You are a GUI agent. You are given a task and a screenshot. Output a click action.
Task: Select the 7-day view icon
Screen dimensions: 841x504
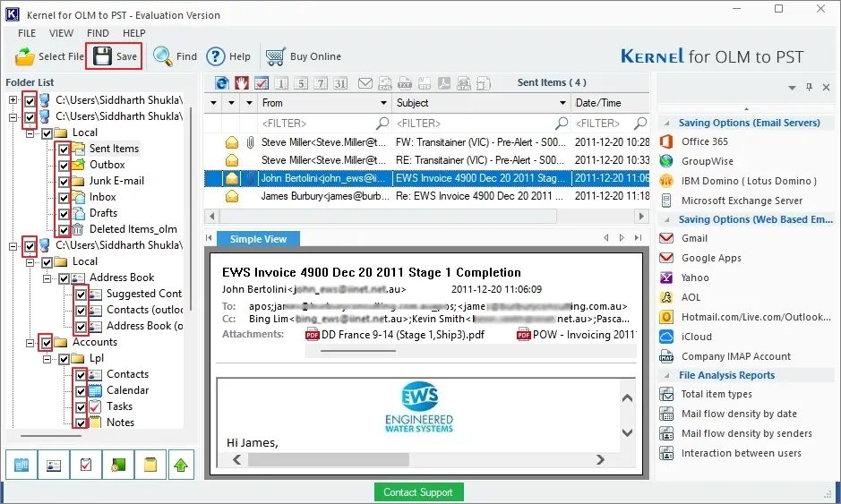point(321,83)
